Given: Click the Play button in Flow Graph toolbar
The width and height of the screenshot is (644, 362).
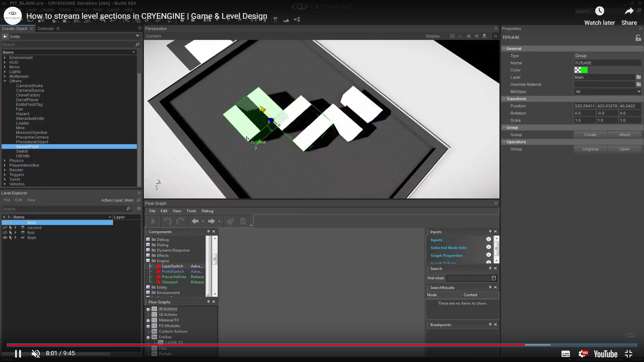Looking at the screenshot, I should click(x=153, y=221).
